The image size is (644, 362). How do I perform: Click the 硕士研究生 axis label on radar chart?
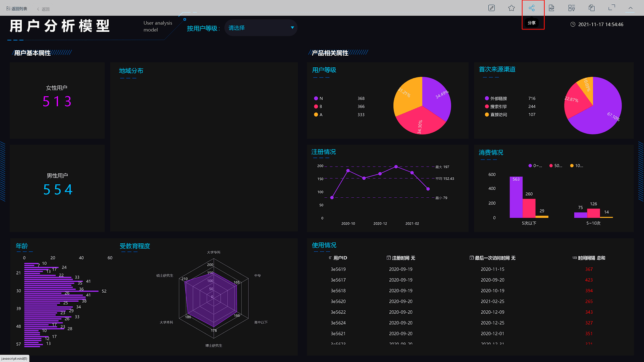point(165,276)
